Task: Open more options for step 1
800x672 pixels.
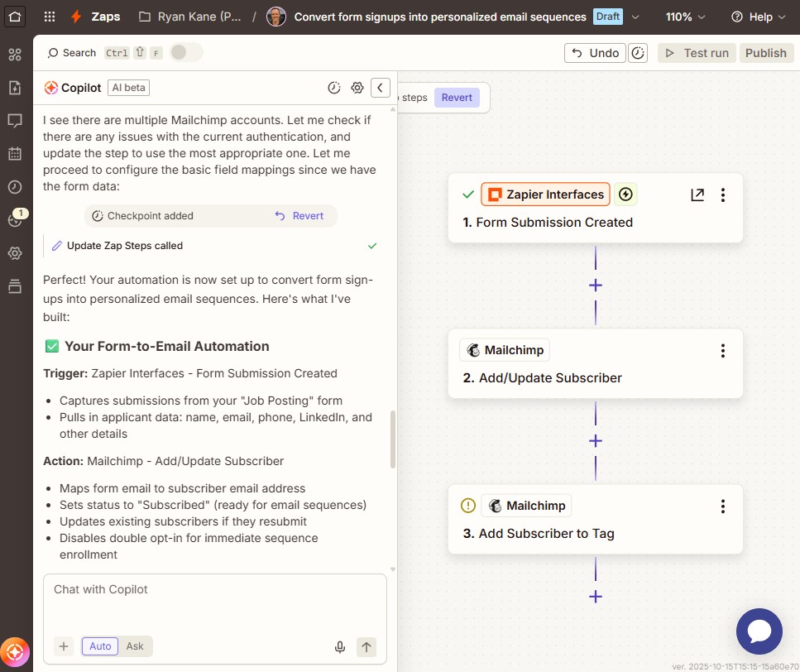Action: click(723, 195)
